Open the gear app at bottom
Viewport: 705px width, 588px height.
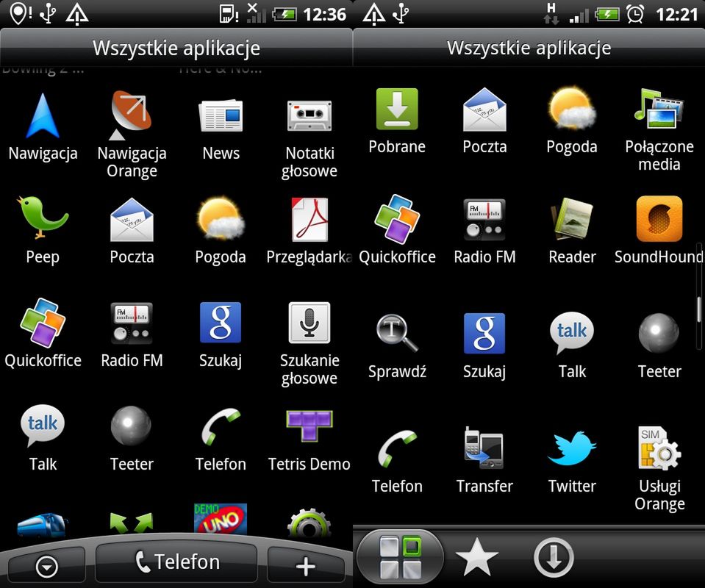pyautogui.click(x=309, y=523)
